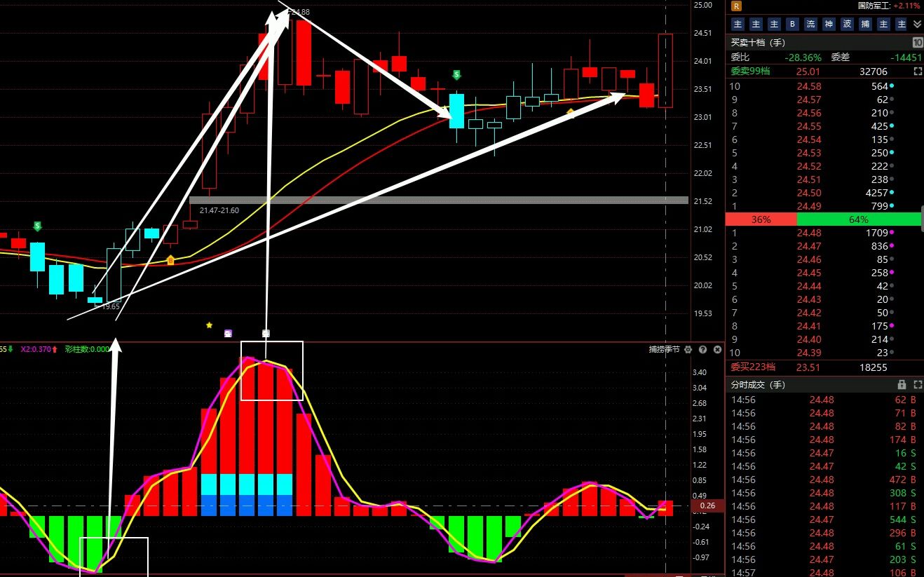Image resolution: width=924 pixels, height=577 pixels.
Task: Click the red 36% sell ratio bar
Action: click(x=761, y=219)
